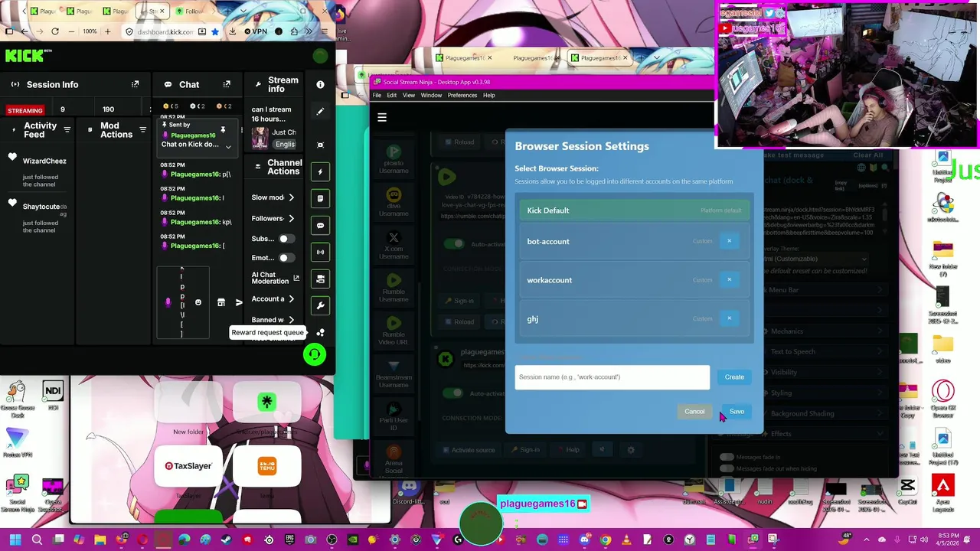The width and height of the screenshot is (980, 551).
Task: Send the chat message with arrow icon
Action: [239, 302]
